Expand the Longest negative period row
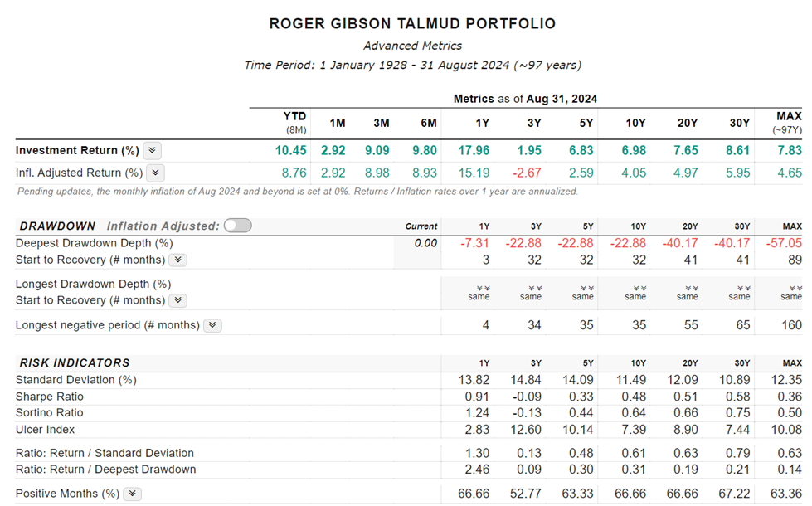 coord(213,326)
